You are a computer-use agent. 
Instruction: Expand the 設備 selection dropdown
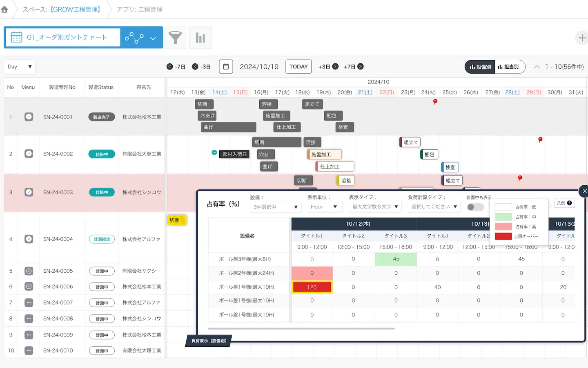(x=275, y=207)
